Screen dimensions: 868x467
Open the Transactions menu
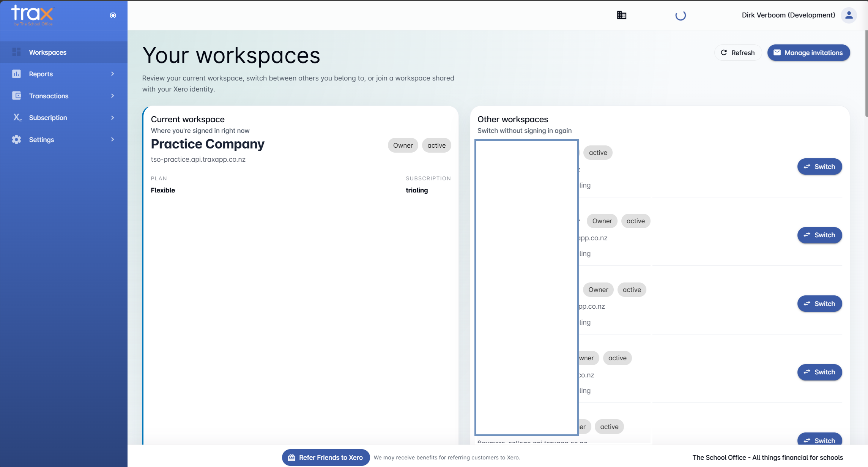tap(64, 96)
